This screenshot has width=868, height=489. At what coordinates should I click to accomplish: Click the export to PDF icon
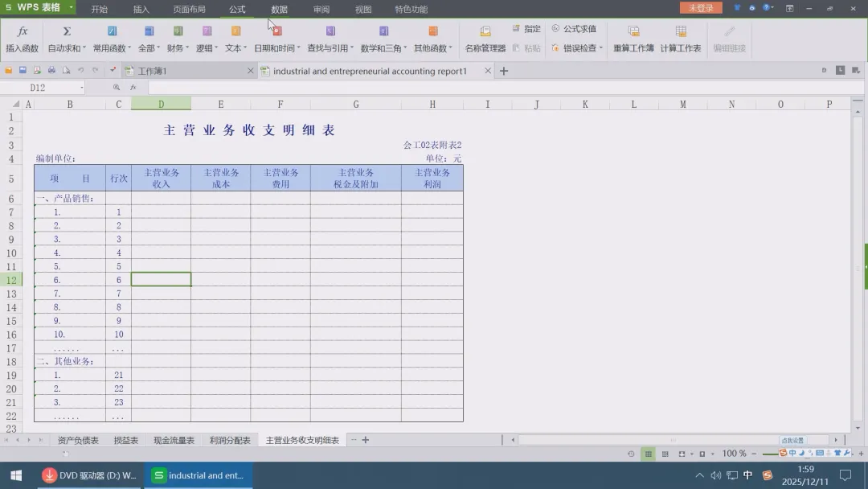pos(37,70)
